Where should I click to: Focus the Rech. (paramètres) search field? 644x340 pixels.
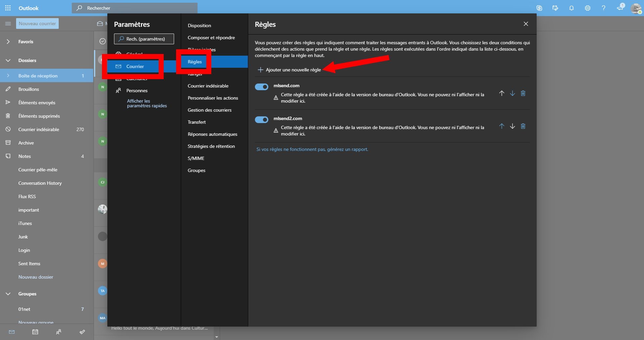[144, 39]
